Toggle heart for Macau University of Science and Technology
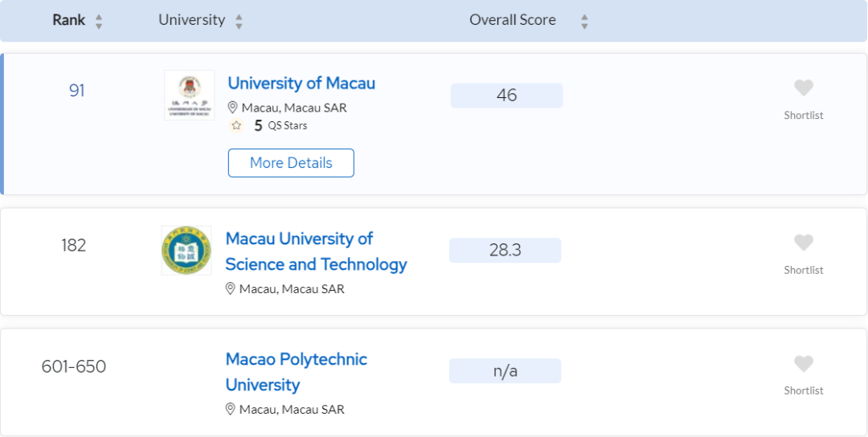Image resolution: width=868 pixels, height=437 pixels. pos(803,243)
